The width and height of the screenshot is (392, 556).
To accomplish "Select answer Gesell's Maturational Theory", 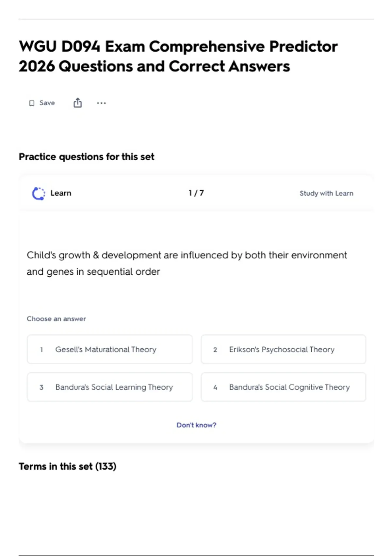I will 110,349.
